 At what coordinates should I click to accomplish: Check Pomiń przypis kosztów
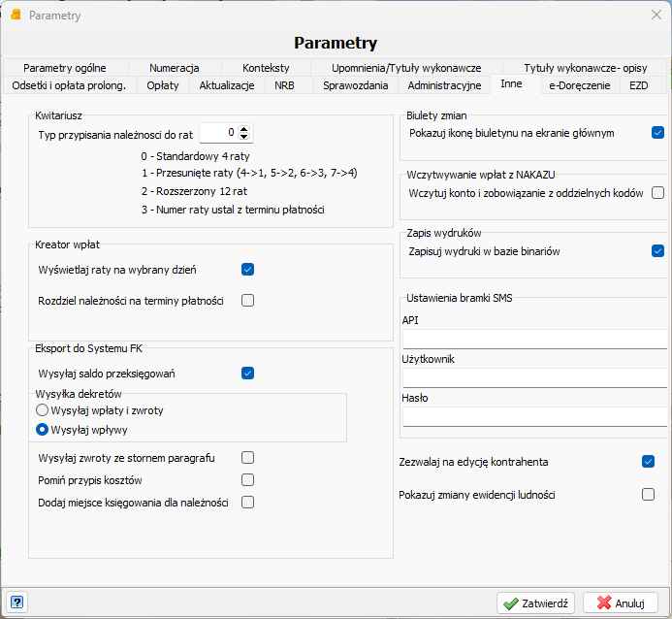point(247,479)
